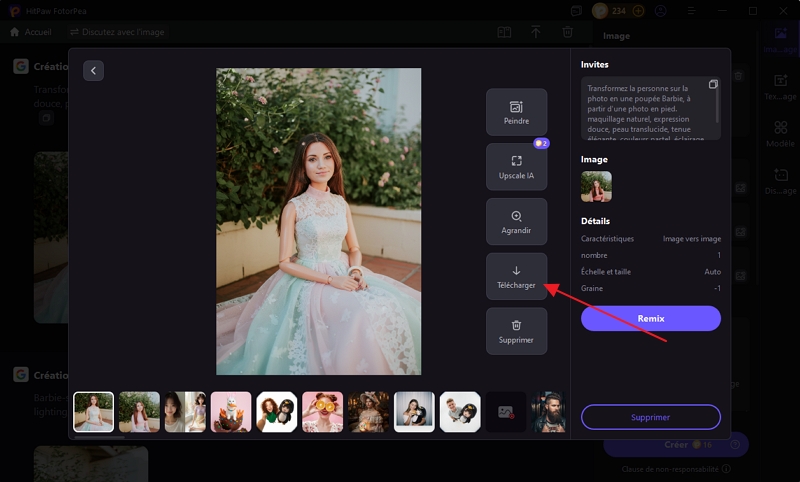
Task: Click the Agrandir magnifier button
Action: [x=516, y=221]
